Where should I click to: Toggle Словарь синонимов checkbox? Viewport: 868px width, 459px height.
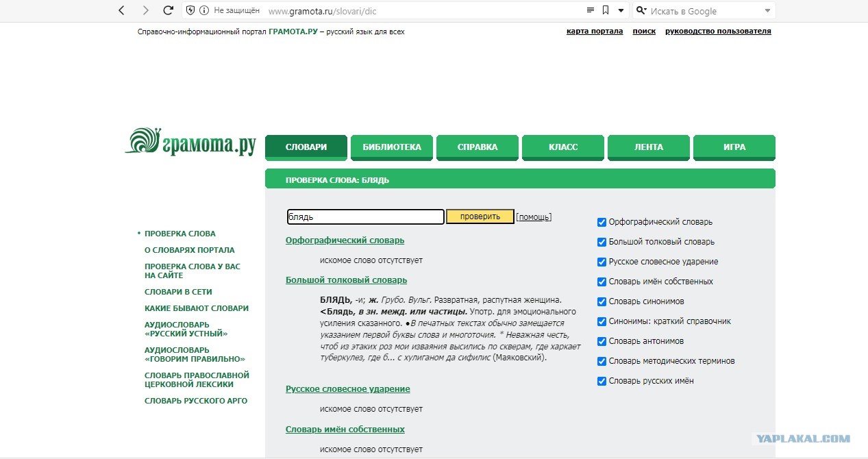coord(602,301)
